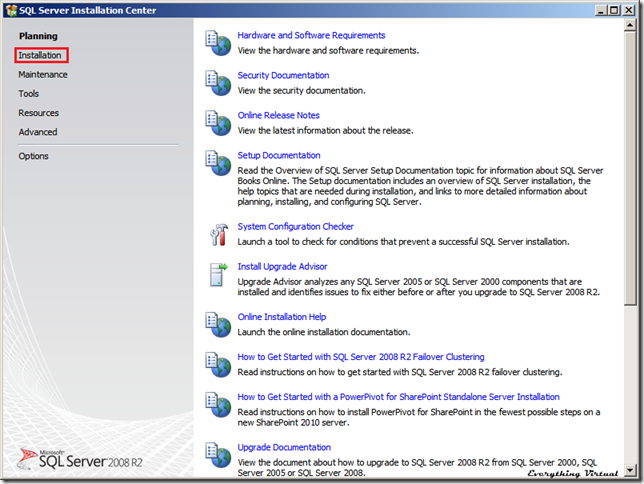Screen dimensions: 644x484
Task: Click text 'View the security documentation.'
Action: coord(301,90)
